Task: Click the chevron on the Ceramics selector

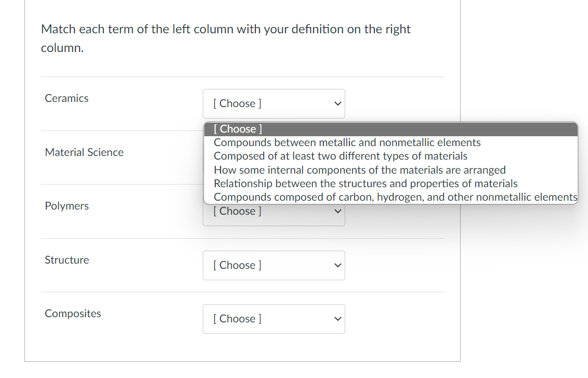Action: click(338, 103)
